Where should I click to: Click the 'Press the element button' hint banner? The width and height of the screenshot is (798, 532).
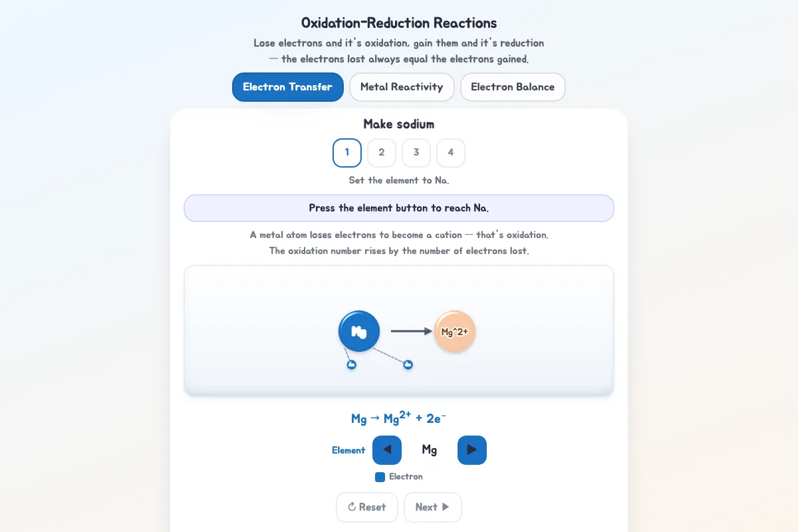point(399,208)
